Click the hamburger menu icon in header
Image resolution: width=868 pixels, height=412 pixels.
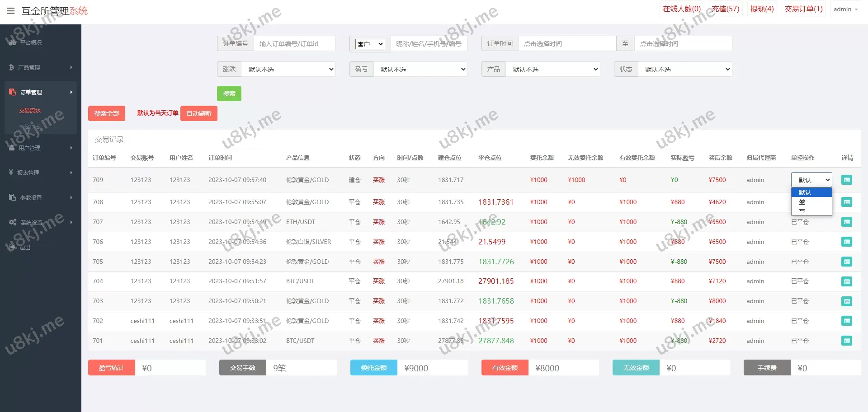pos(10,11)
